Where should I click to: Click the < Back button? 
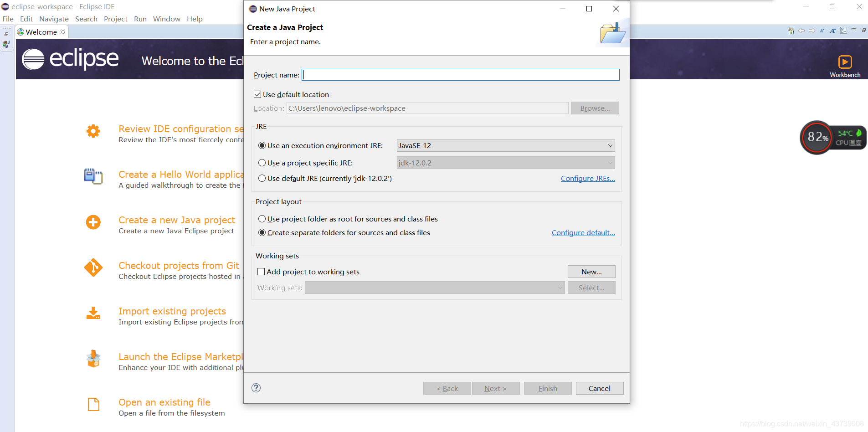(x=447, y=388)
